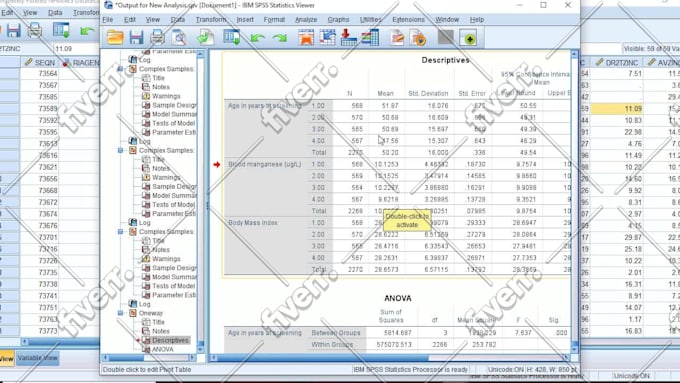The height and width of the screenshot is (383, 680).
Task: Open the Utilities menu in Viewer
Action: click(x=370, y=20)
